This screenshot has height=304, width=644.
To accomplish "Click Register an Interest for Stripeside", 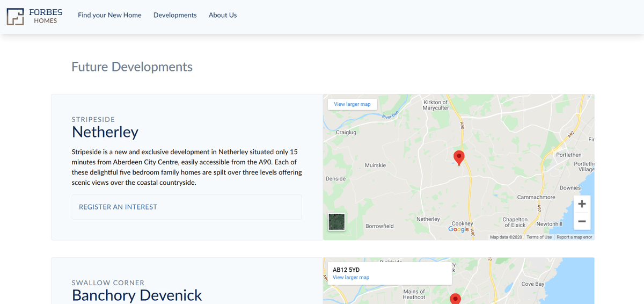I will click(x=118, y=207).
